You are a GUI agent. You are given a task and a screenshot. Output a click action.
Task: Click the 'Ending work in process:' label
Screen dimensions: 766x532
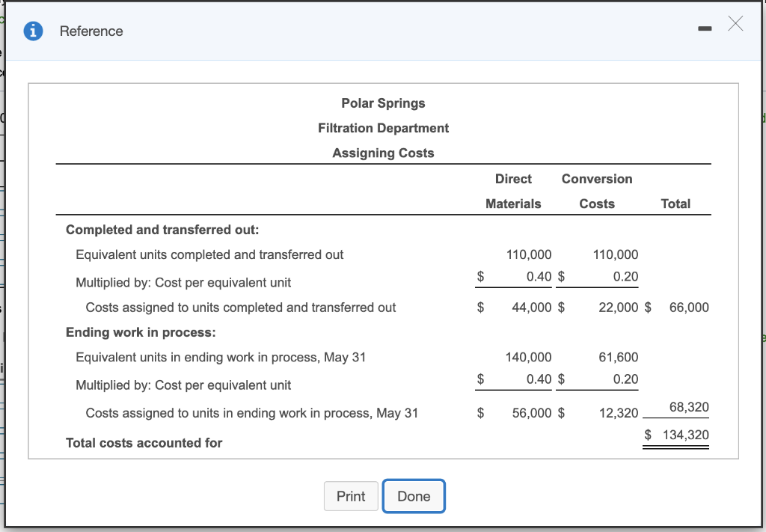[x=141, y=332]
